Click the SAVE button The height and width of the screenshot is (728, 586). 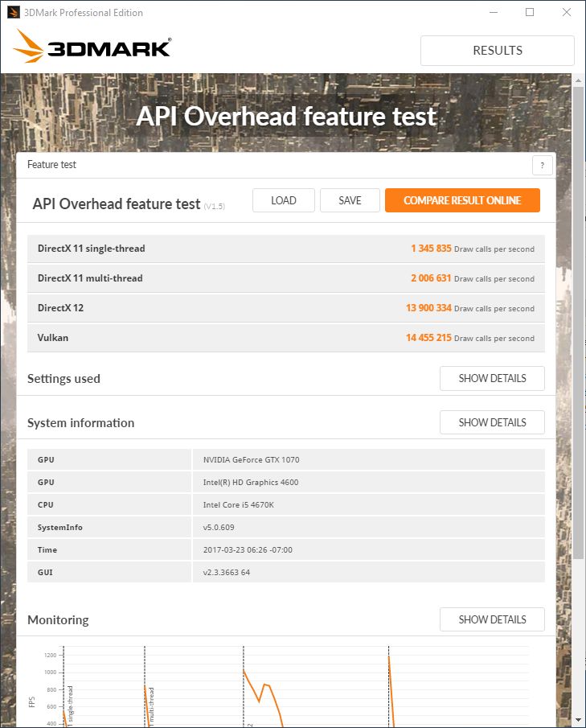(350, 200)
